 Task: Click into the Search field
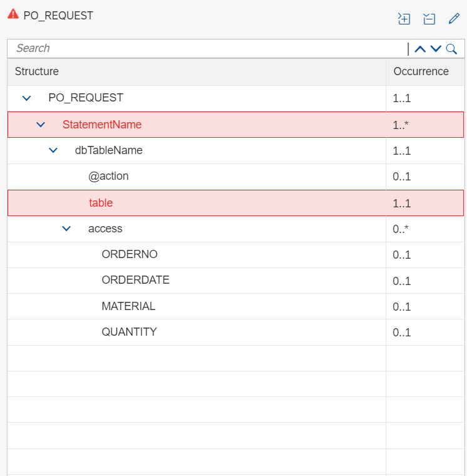pos(207,48)
